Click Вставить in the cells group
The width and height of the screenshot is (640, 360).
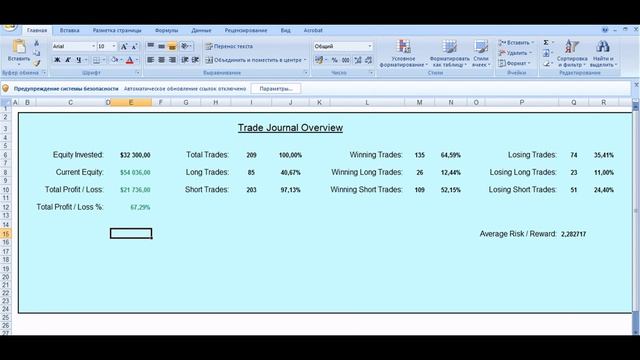[516, 43]
